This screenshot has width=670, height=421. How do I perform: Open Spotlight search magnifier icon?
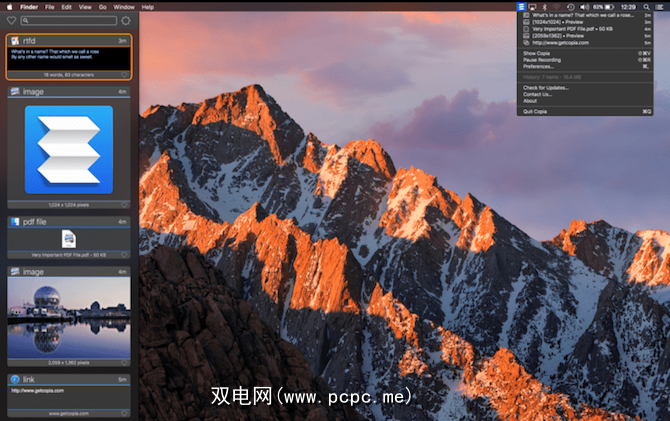tap(646, 7)
